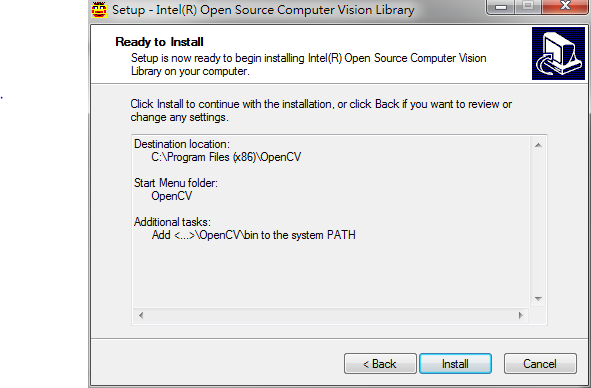591x388 pixels.
Task: Click the horizontal scrollbar's left arrow
Action: point(141,315)
